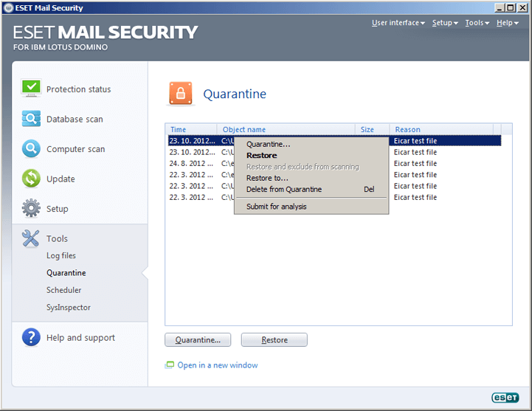Click the orange Quarantine lock icon
Image resolution: width=532 pixels, height=411 pixels.
[181, 93]
